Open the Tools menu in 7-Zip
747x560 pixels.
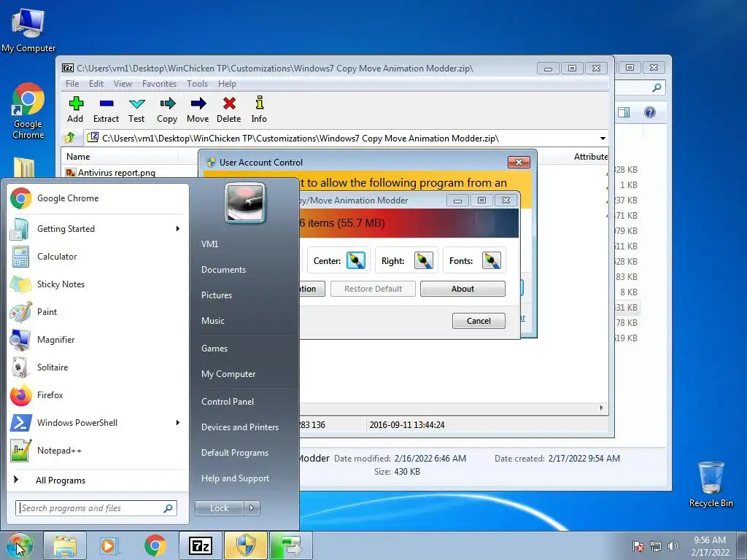coord(197,84)
